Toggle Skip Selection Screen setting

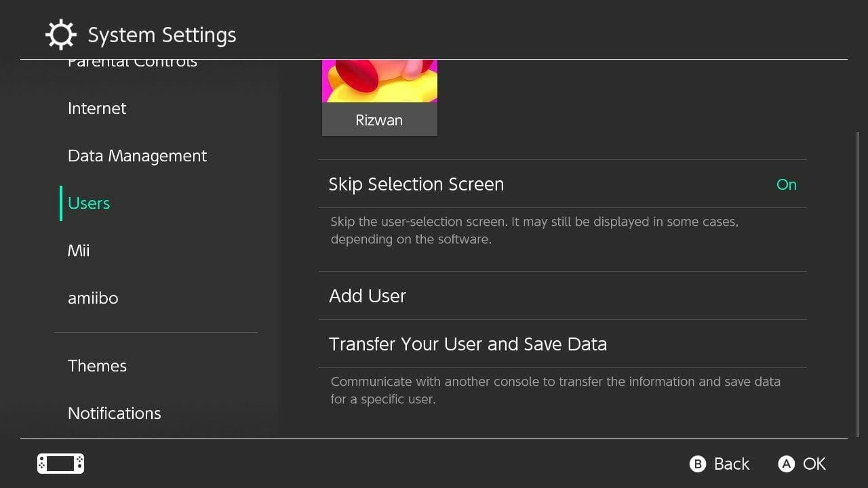point(562,184)
